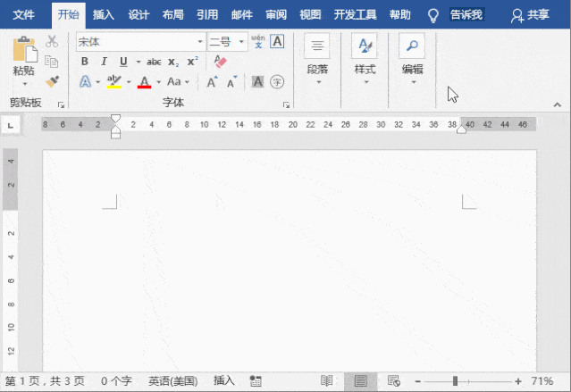Screen dimensions: 571x392
Task: Switch to the 引用 references tab
Action: [207, 15]
